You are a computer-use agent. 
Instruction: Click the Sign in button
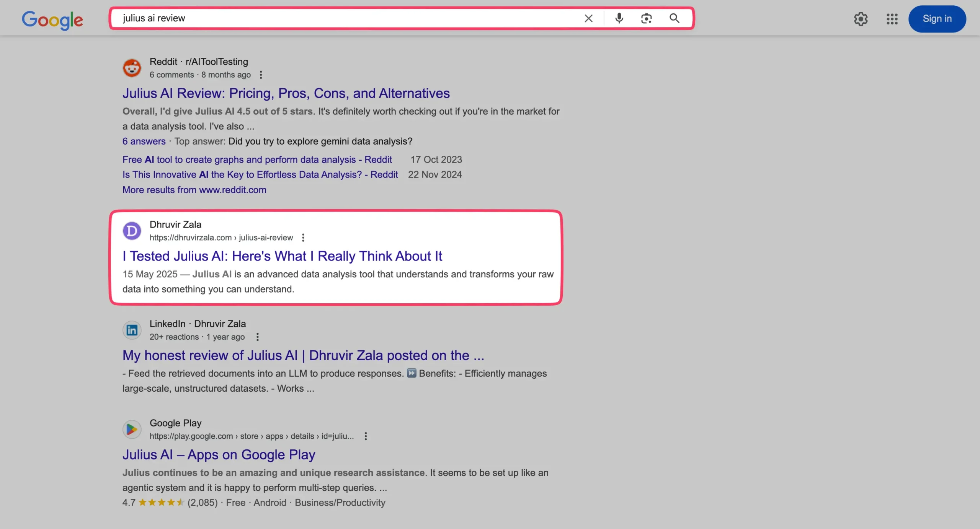pyautogui.click(x=937, y=19)
